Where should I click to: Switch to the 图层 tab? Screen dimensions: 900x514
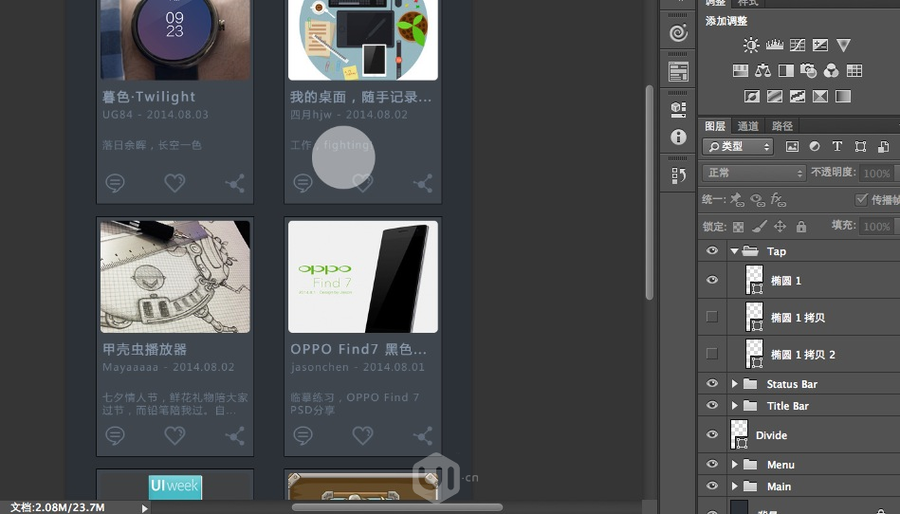[x=715, y=126]
